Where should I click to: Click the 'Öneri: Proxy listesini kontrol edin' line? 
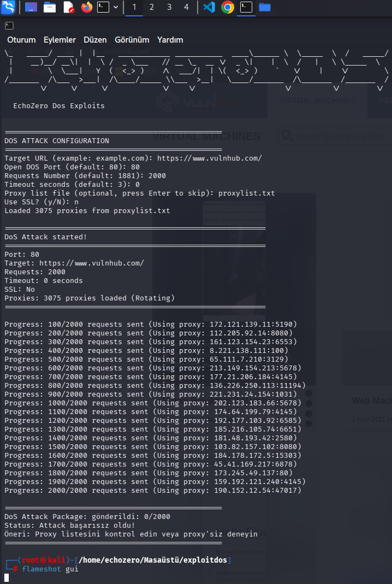131,534
